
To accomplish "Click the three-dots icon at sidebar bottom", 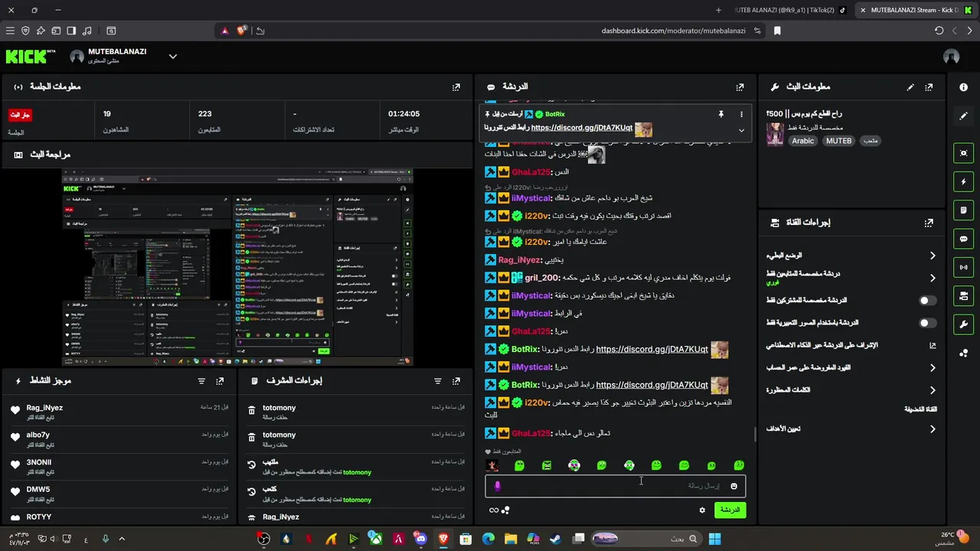I will coord(964,353).
